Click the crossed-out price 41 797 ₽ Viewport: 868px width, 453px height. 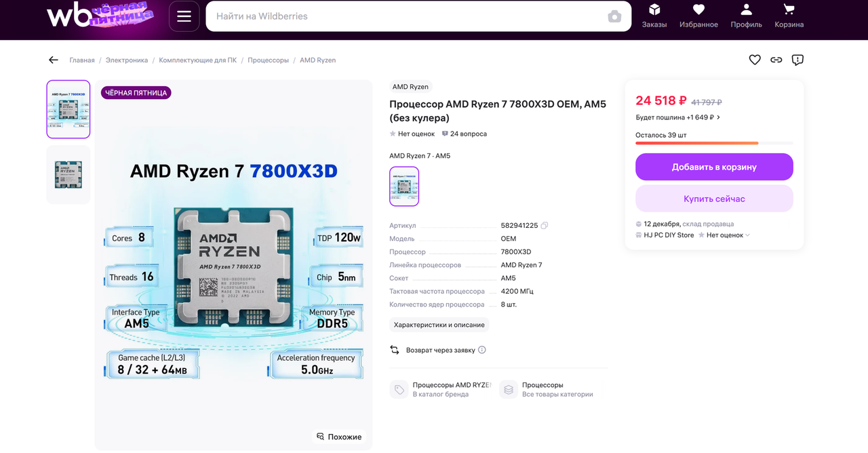click(707, 102)
